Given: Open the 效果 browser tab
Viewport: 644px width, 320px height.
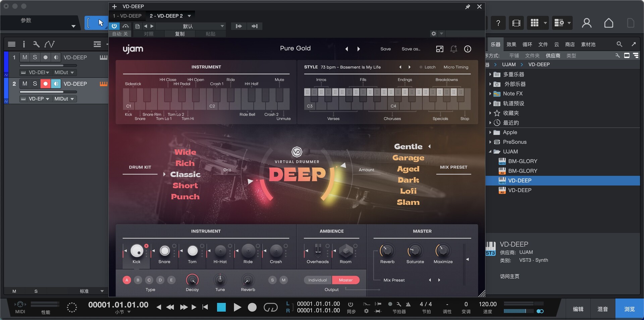Looking at the screenshot, I should point(511,44).
